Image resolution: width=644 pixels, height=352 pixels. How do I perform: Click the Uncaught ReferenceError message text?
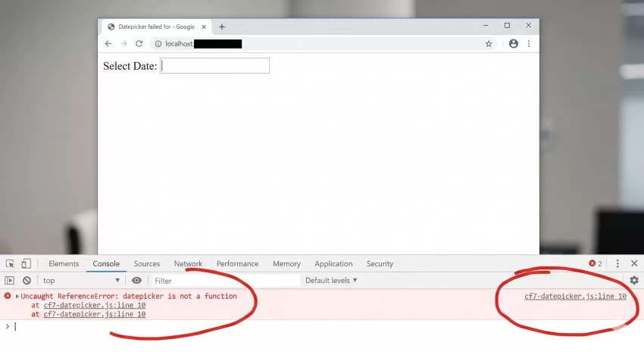tap(129, 296)
